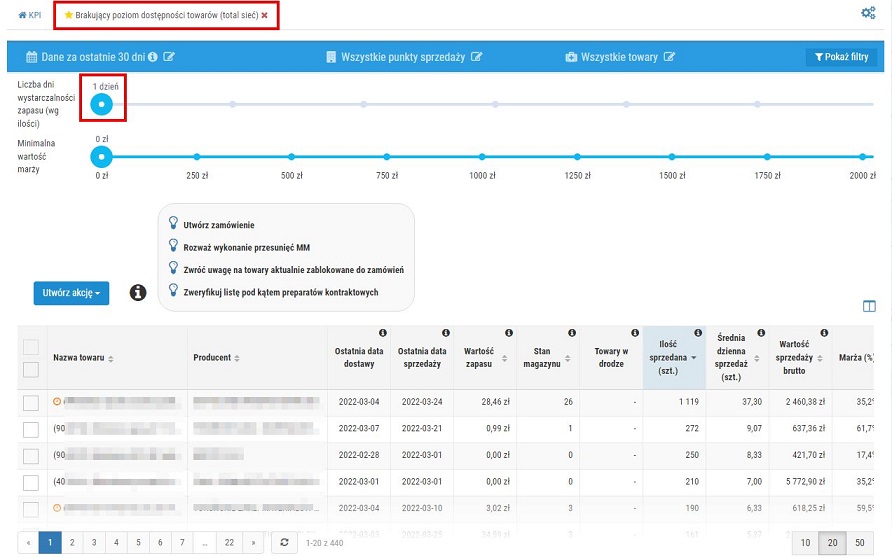Sort by Wartość zapasu column
This screenshot has height=558, width=892.
click(x=505, y=358)
